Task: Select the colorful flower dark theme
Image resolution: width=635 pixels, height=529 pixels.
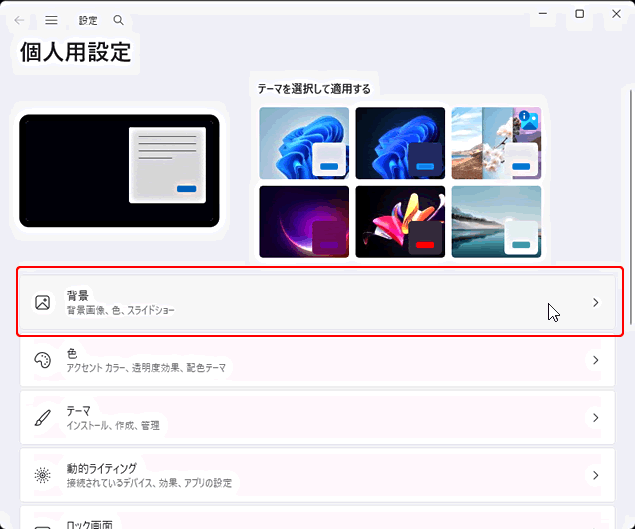Action: (400, 222)
